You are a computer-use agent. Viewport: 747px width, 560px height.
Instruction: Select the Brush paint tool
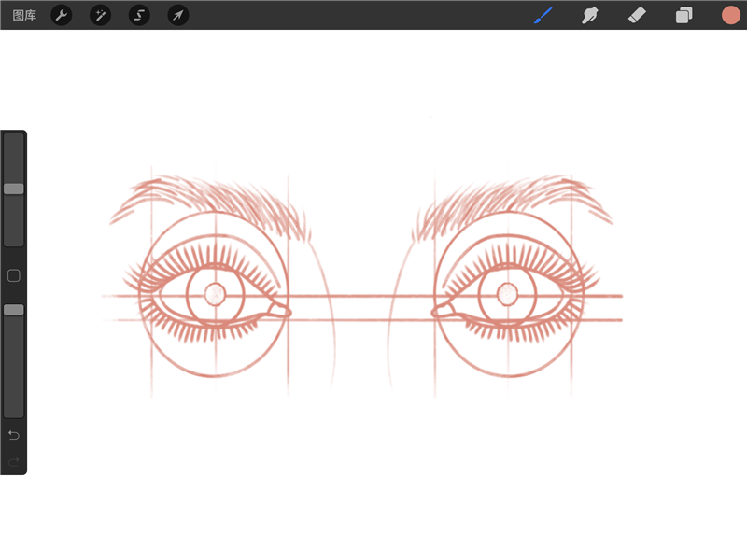(543, 15)
